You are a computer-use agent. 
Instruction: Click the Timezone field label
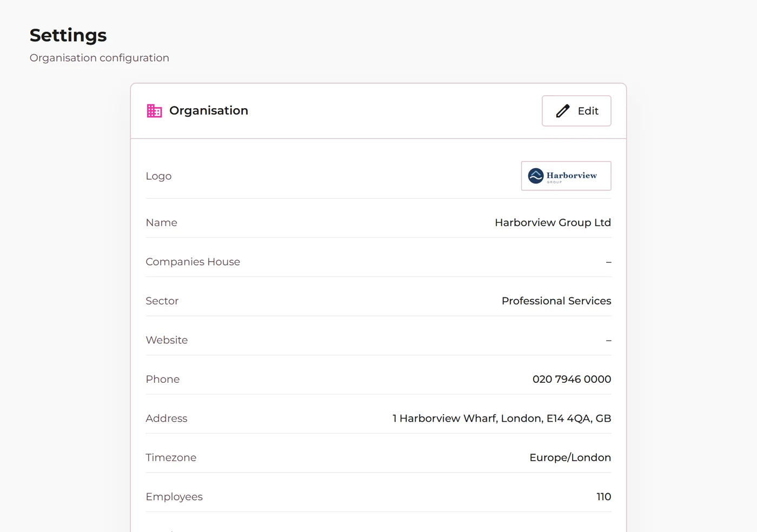pyautogui.click(x=171, y=458)
